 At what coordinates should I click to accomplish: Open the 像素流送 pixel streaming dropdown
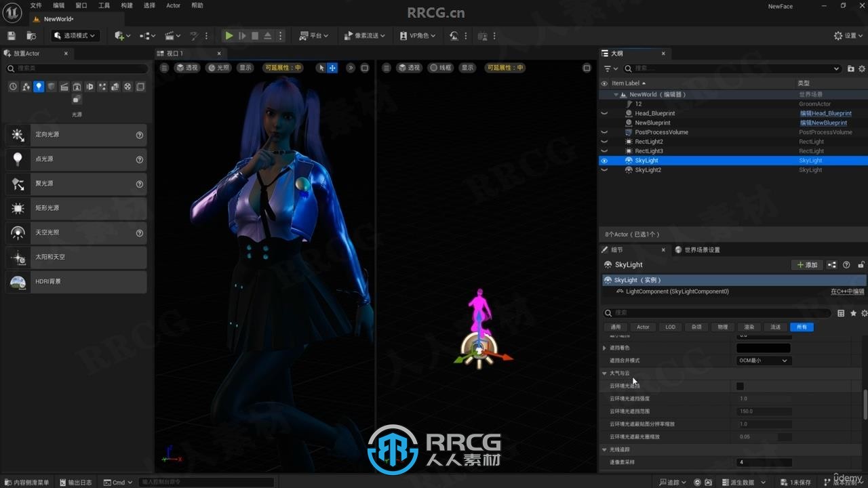364,36
